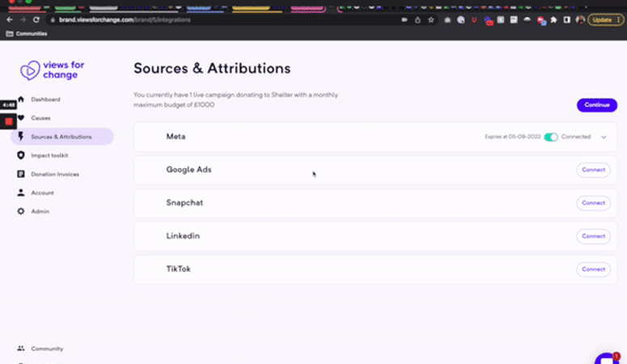Image resolution: width=627 pixels, height=364 pixels.
Task: Click the Causes heart icon
Action: click(21, 117)
